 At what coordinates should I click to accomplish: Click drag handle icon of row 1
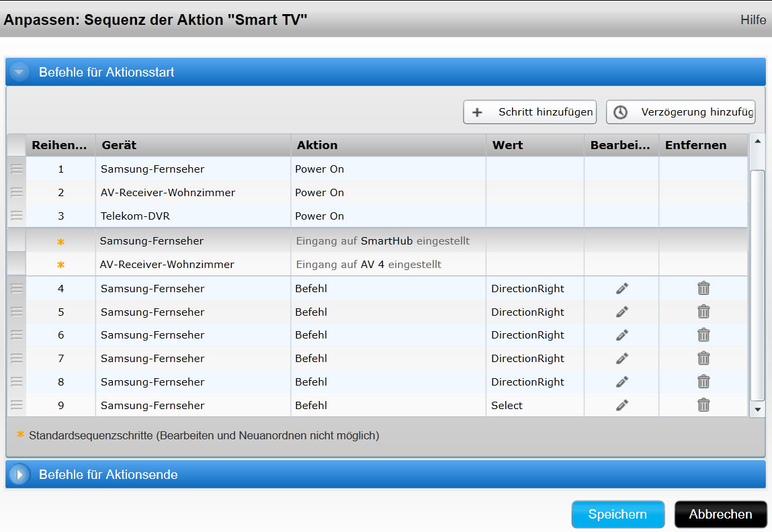17,169
